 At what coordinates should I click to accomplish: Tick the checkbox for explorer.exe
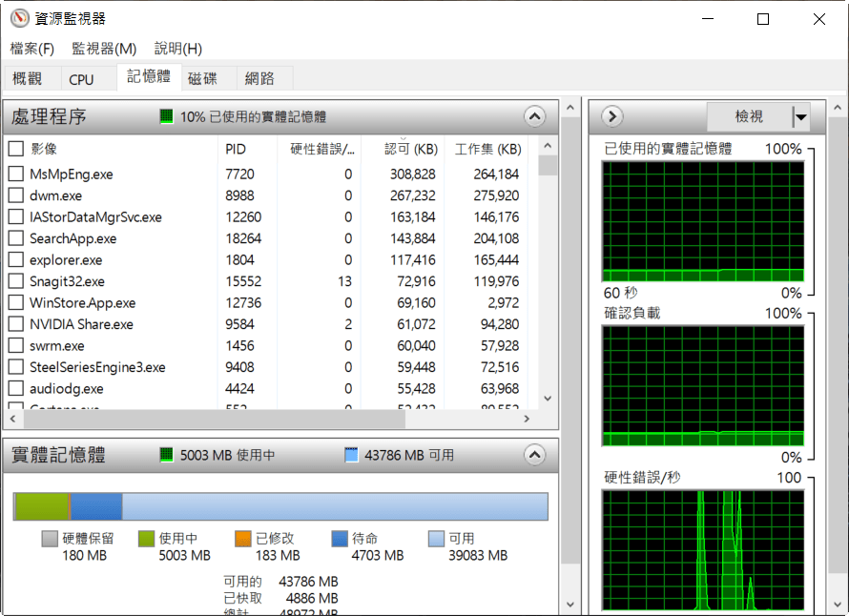click(x=15, y=260)
